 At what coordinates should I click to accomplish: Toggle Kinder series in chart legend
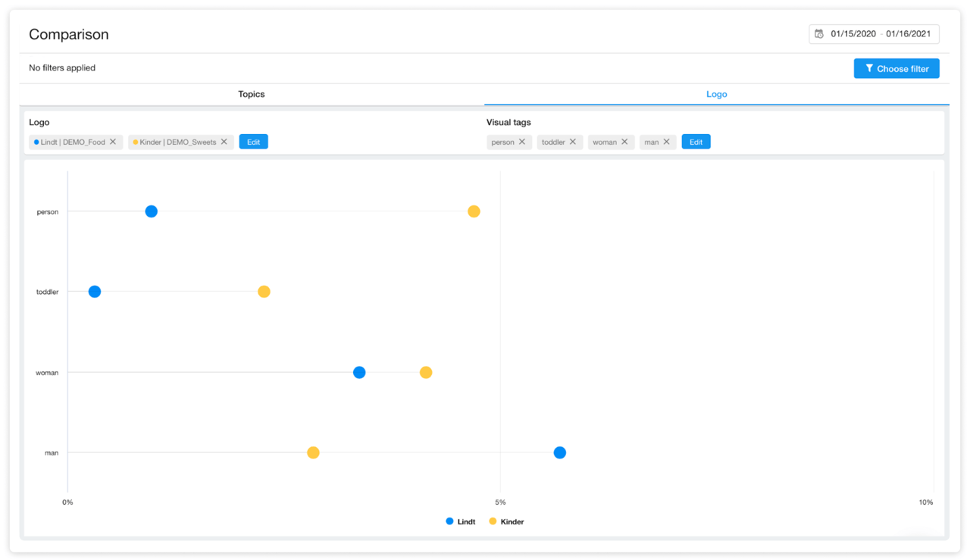(506, 521)
